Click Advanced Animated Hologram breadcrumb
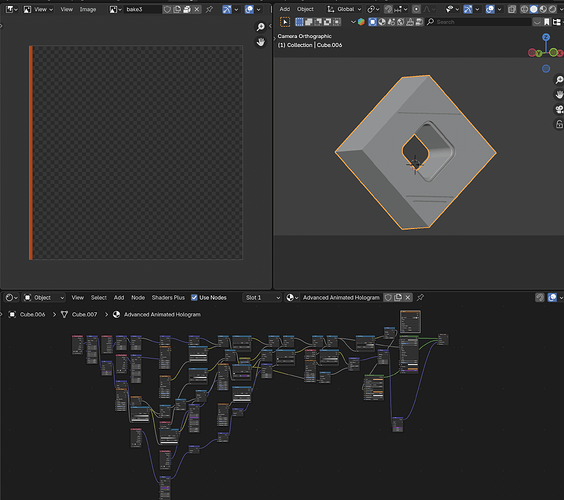 click(157, 314)
